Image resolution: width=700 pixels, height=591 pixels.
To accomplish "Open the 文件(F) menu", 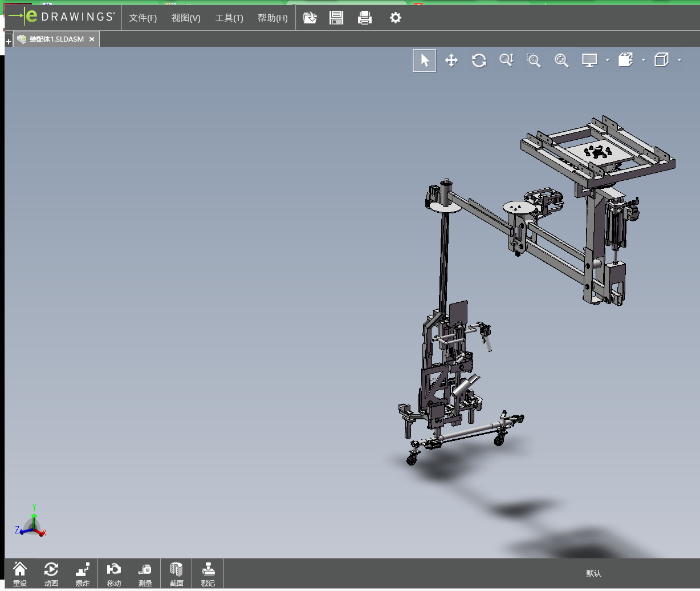I will click(x=143, y=18).
